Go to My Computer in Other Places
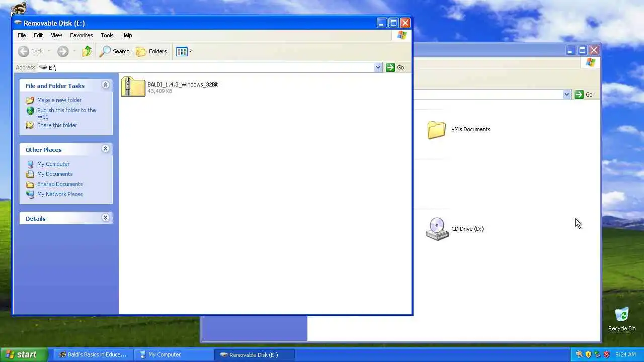644x362 pixels. click(x=53, y=164)
